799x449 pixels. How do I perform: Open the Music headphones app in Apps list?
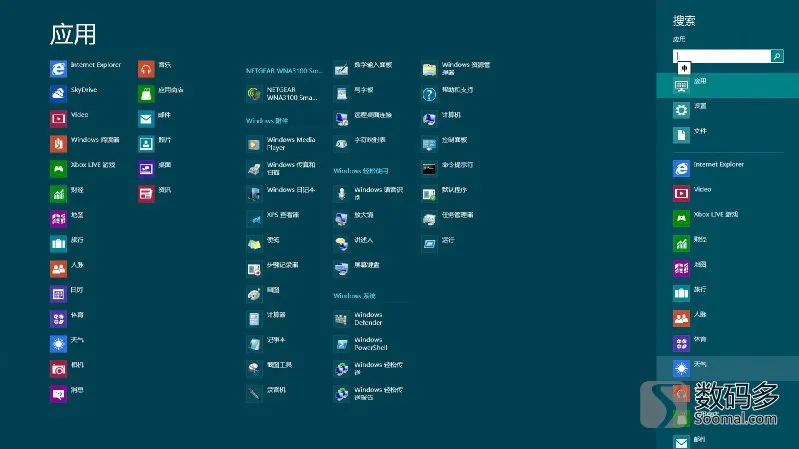[x=155, y=69]
